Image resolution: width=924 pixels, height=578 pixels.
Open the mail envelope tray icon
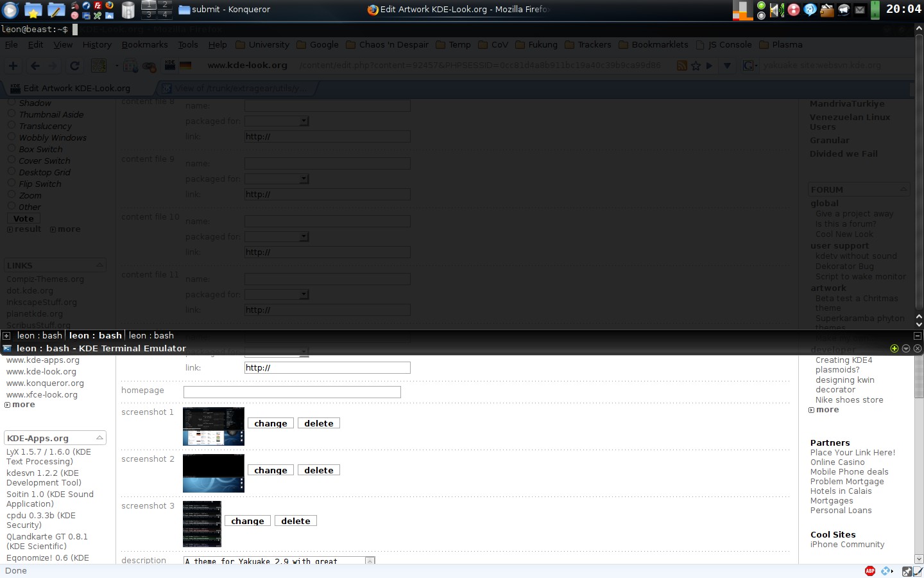(860, 10)
